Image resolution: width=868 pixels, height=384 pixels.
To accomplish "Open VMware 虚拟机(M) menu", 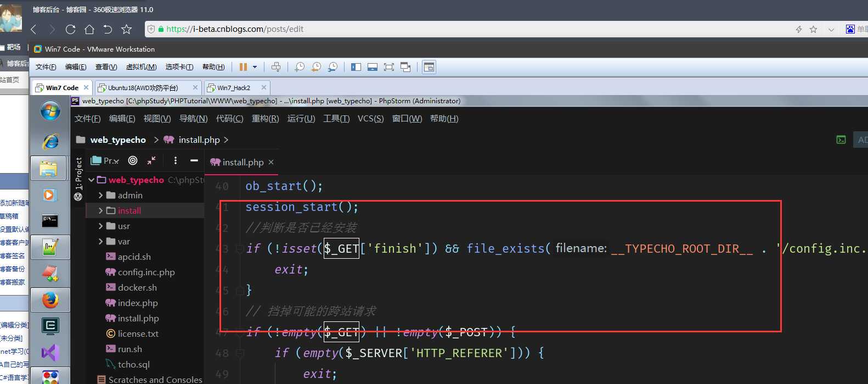I will point(141,67).
